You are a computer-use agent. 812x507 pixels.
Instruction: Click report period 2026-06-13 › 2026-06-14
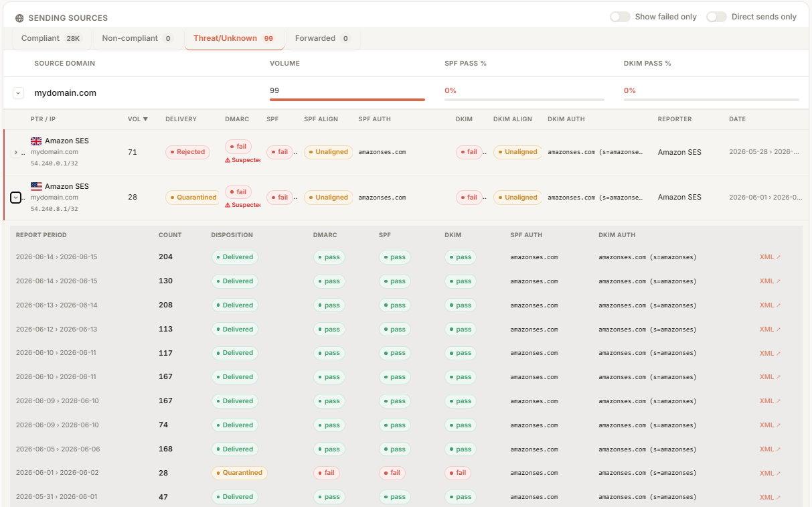(x=57, y=305)
